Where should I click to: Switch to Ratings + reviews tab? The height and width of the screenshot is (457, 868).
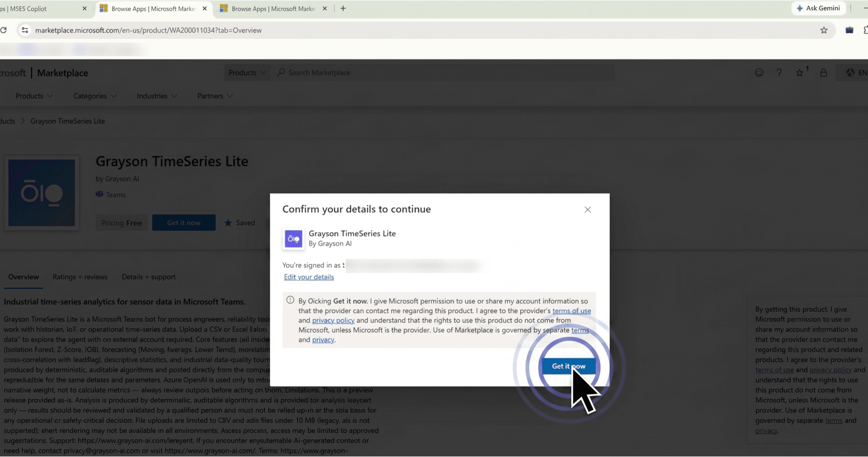pyautogui.click(x=80, y=277)
